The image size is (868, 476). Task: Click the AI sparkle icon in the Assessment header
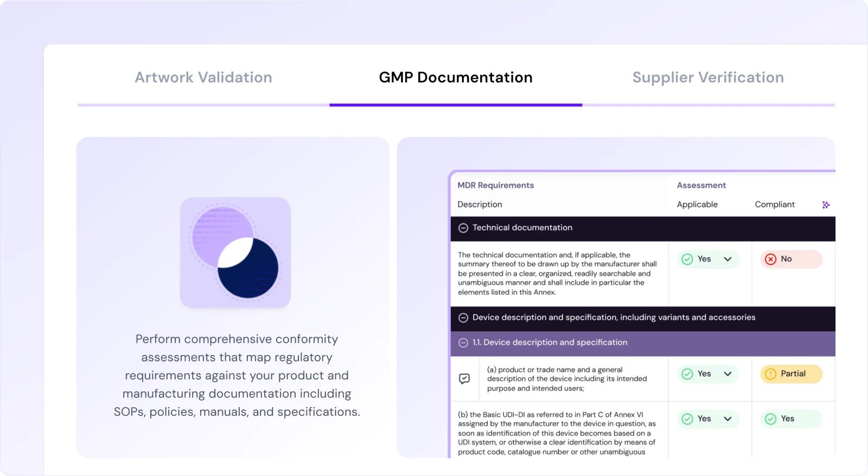click(826, 205)
